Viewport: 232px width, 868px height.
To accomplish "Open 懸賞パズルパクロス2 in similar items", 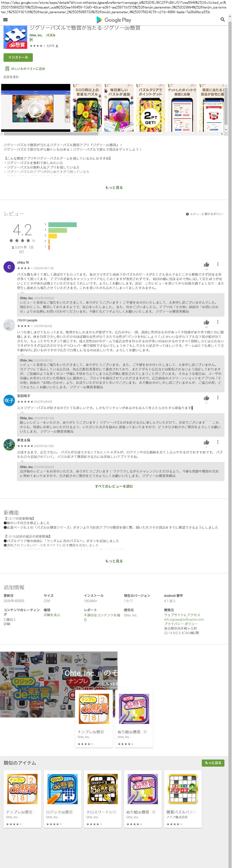I will (x=183, y=799).
